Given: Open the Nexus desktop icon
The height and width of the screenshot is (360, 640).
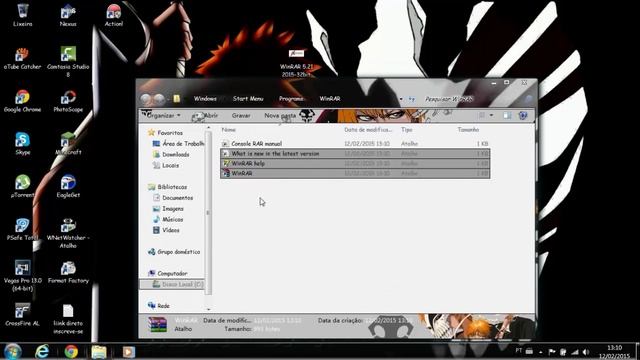Looking at the screenshot, I should [x=68, y=15].
